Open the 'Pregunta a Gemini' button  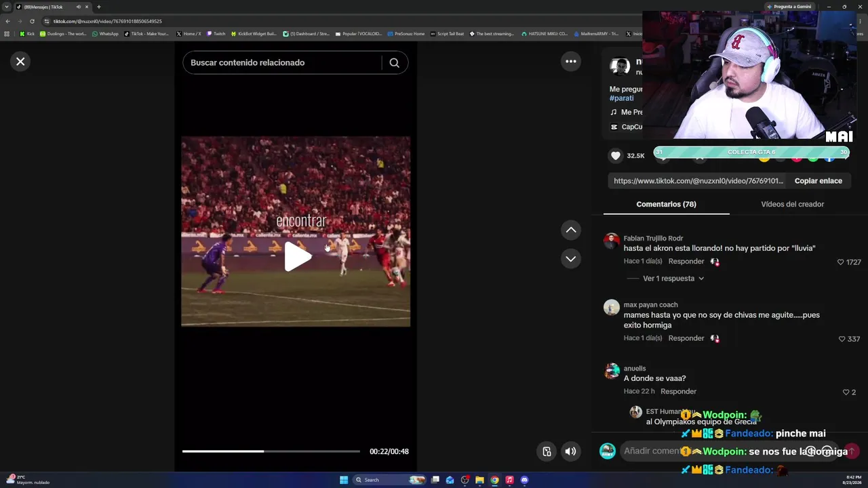(x=789, y=7)
